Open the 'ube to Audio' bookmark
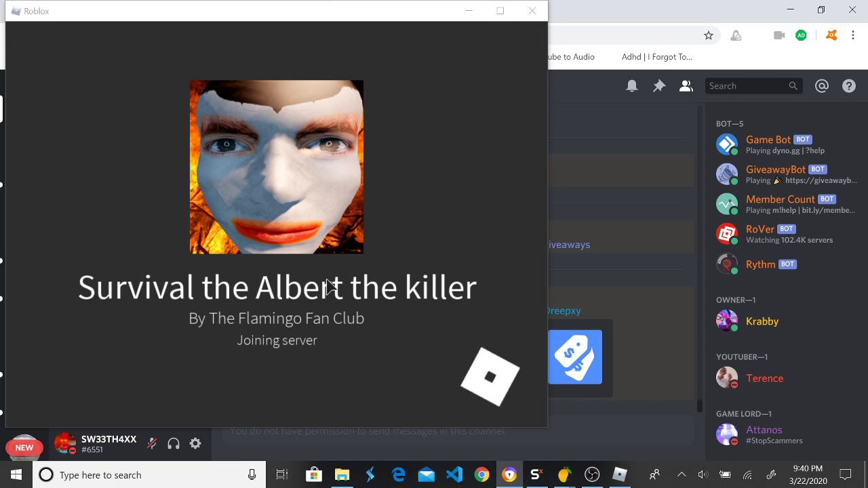868x488 pixels. 571,57
